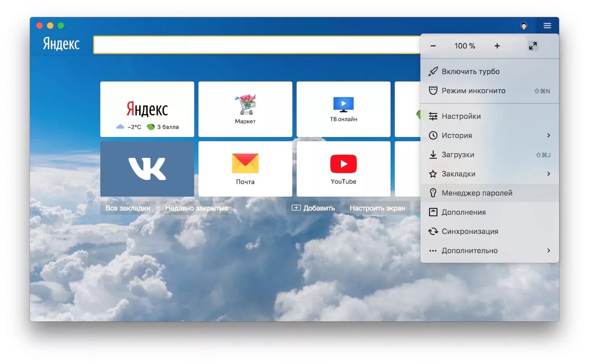Image resolution: width=589 pixels, height=364 pixels.
Task: Click the user profile avatar icon
Action: coord(524,25)
